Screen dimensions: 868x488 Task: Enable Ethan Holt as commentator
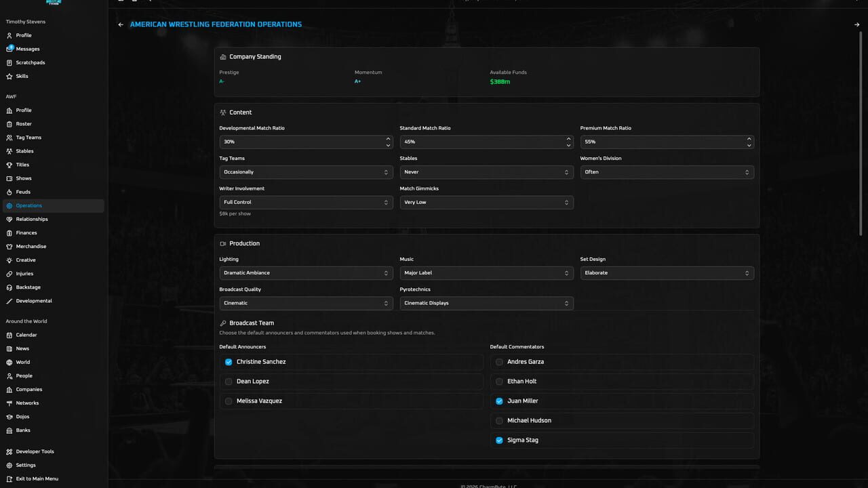[500, 382]
